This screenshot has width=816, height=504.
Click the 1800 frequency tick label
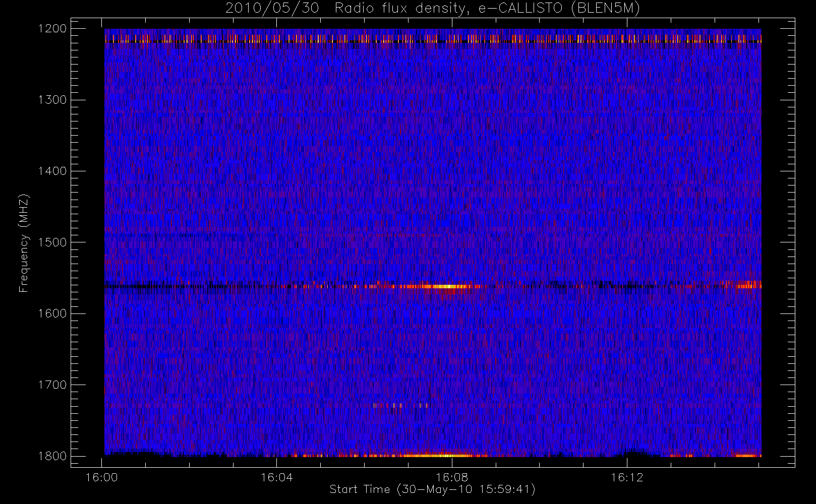(x=52, y=456)
